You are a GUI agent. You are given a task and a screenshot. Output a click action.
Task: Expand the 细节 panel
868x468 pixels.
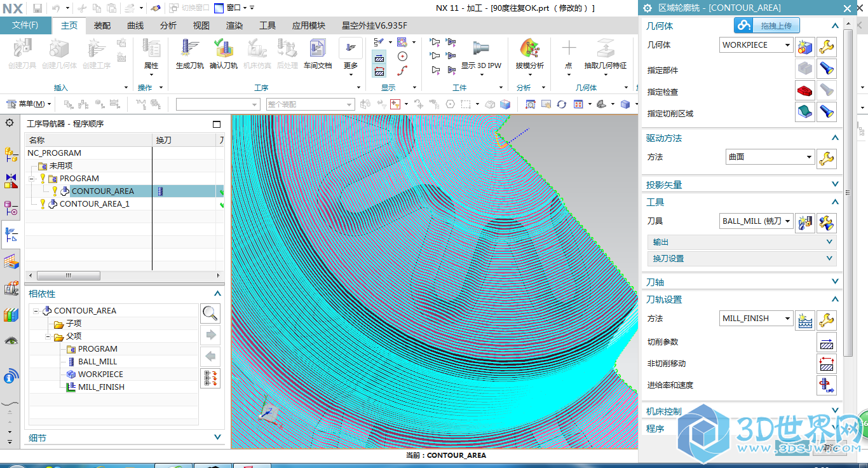click(x=218, y=437)
